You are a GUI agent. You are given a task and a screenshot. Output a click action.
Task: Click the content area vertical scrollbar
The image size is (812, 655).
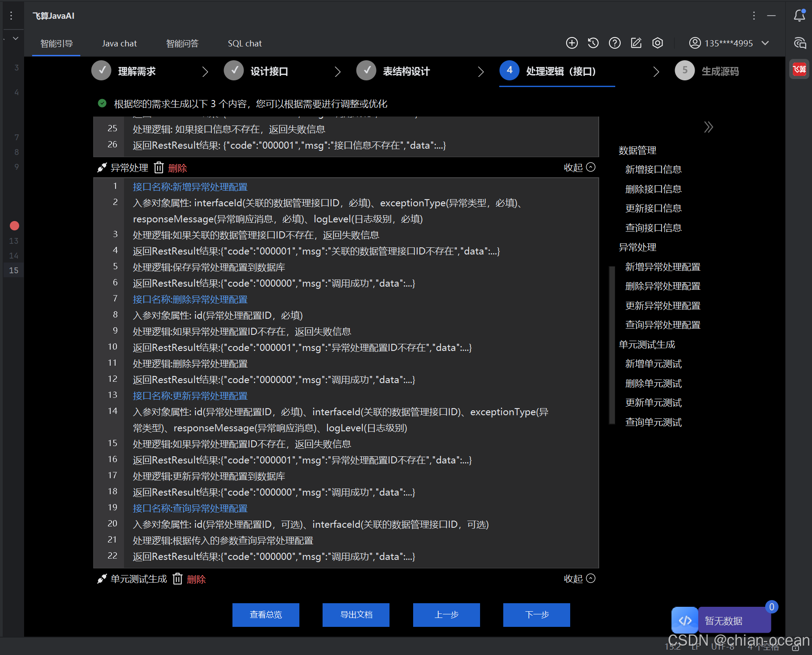[x=612, y=345]
